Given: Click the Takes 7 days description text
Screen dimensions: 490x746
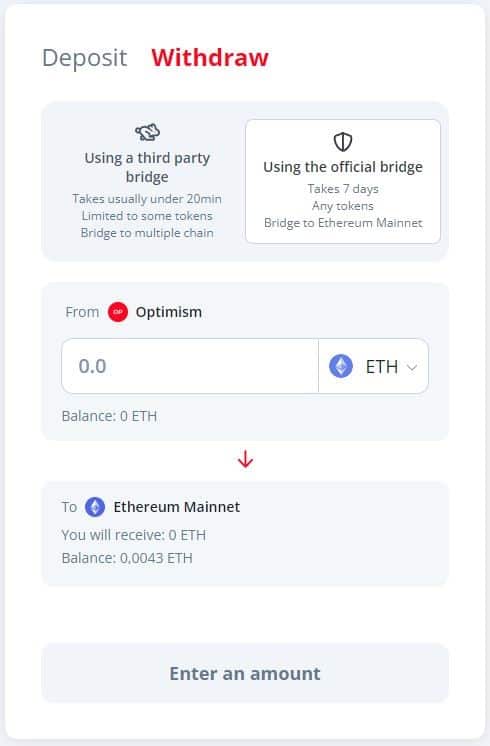Looking at the screenshot, I should [343, 189].
